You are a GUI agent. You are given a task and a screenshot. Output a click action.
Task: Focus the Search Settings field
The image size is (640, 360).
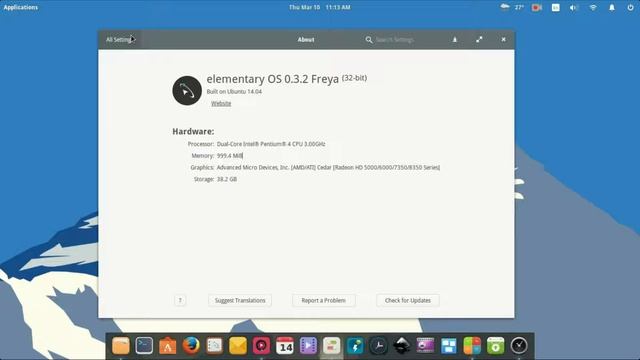click(395, 40)
